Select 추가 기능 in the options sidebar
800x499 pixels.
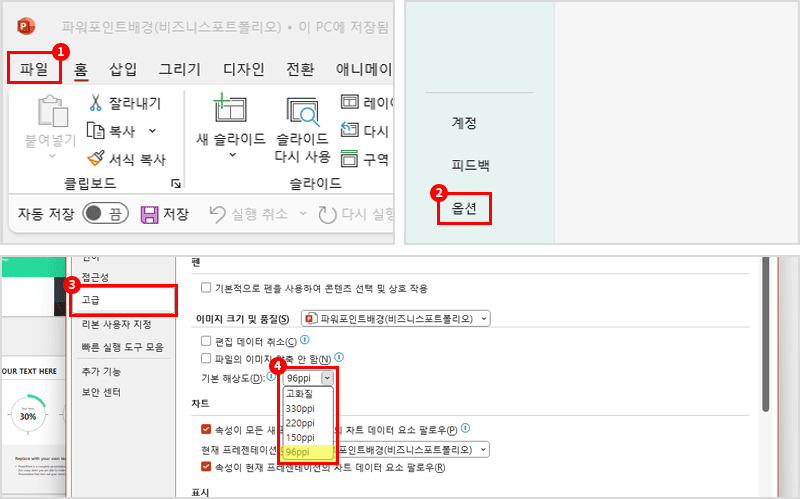coord(101,371)
